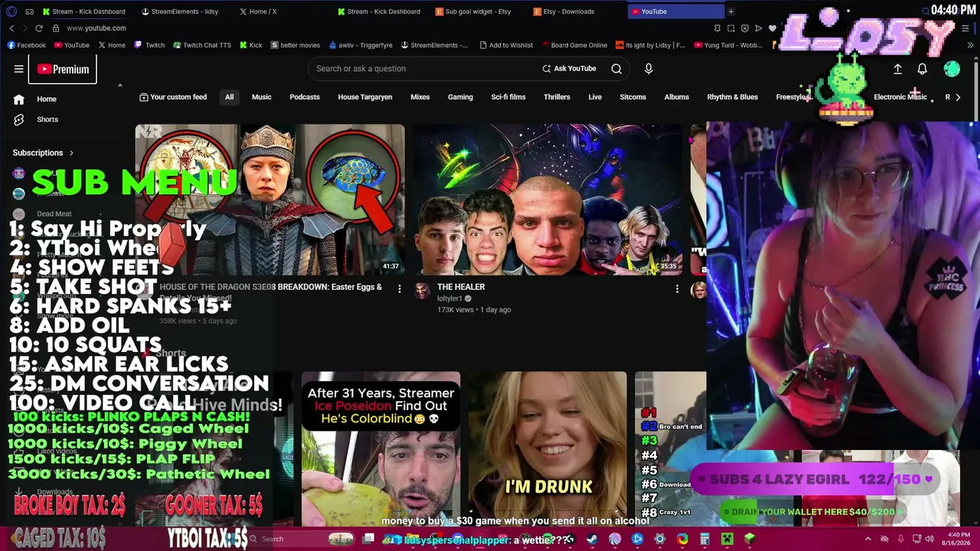Open the Ice Poseidon colorblind Short
The width and height of the screenshot is (980, 551).
point(381,450)
